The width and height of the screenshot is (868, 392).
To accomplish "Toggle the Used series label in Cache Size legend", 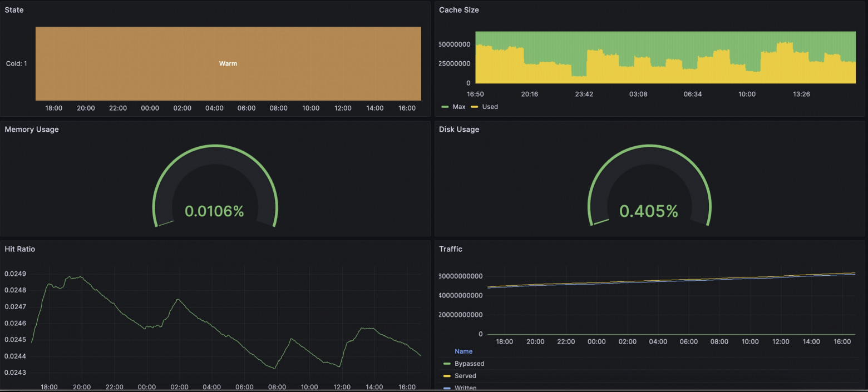I will [x=490, y=107].
